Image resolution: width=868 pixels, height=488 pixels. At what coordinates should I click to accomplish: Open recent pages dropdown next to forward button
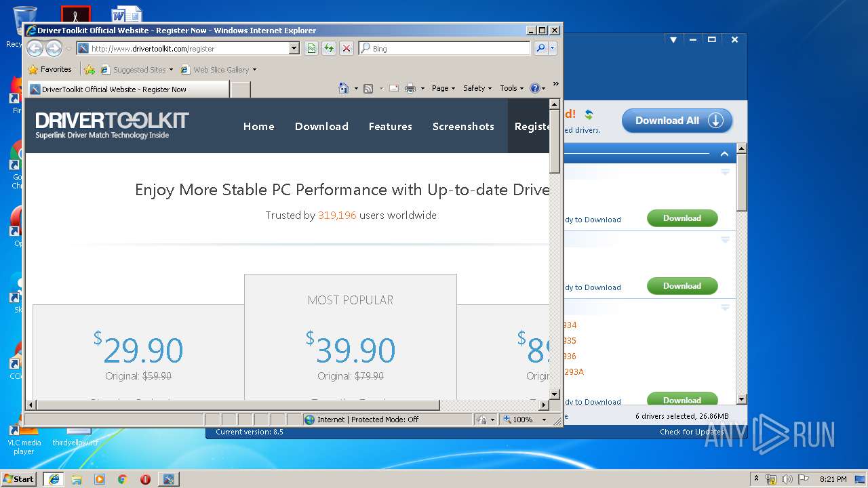pyautogui.click(x=68, y=49)
